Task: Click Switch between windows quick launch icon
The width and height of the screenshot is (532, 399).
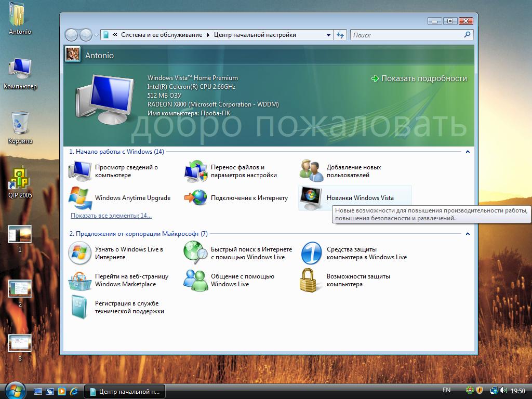Action: coord(50,392)
